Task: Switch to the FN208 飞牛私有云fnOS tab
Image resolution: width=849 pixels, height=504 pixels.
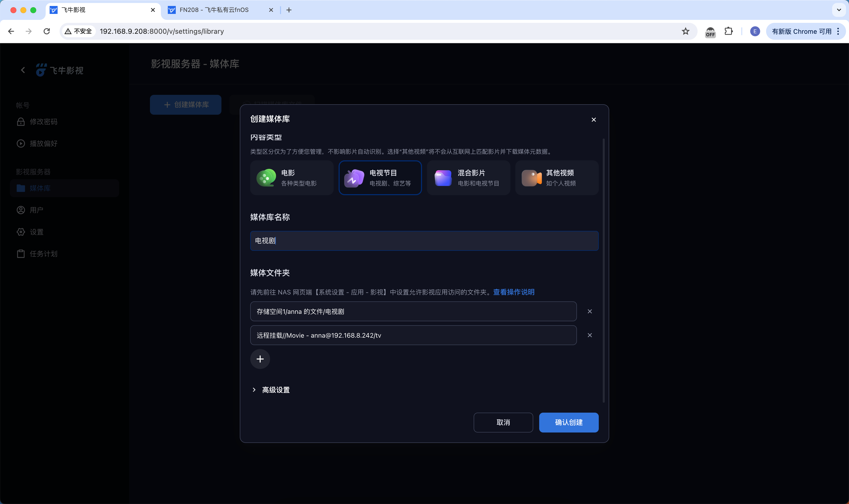Action: pos(214,10)
